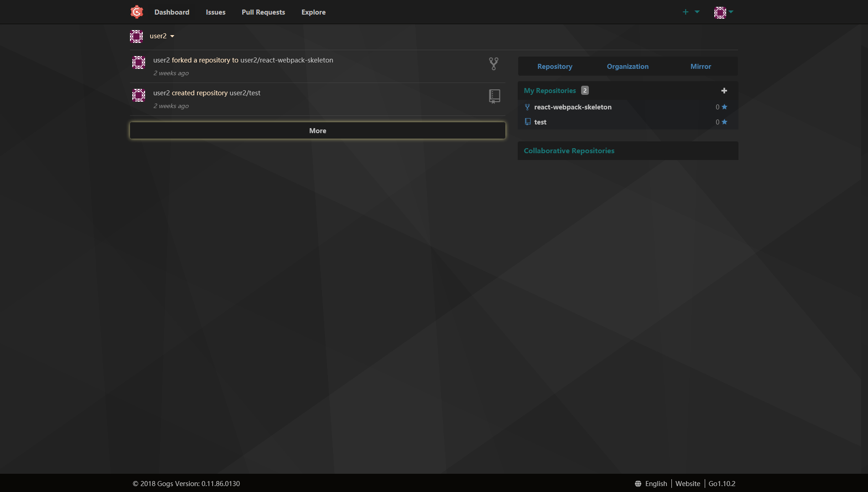Click the plus icon beside My Repositories
Viewport: 868px width, 492px height.
tap(724, 91)
